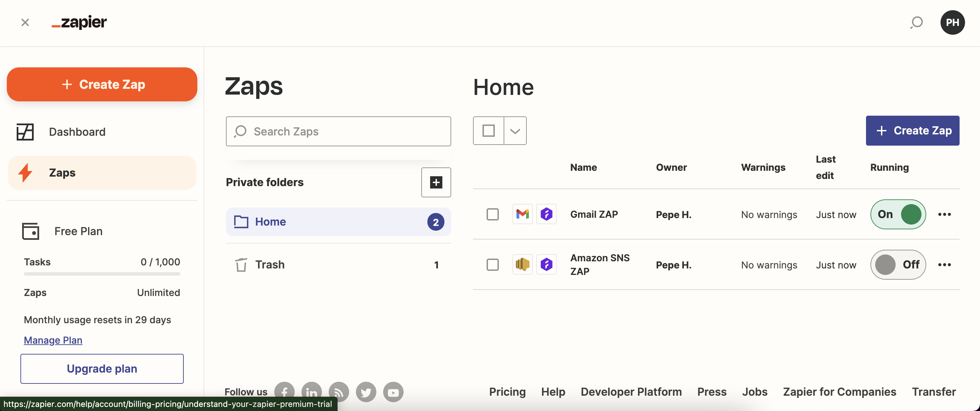Click the Tasks usage progress bar
Screen dimensions: 980x411
tap(102, 274)
